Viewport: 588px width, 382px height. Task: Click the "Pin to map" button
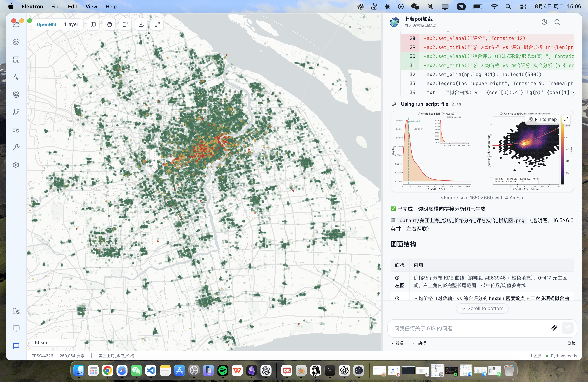pyautogui.click(x=543, y=119)
